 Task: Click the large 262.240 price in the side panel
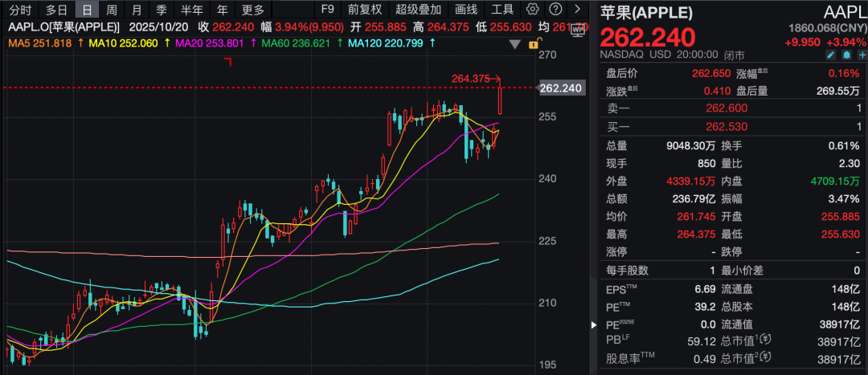(648, 37)
